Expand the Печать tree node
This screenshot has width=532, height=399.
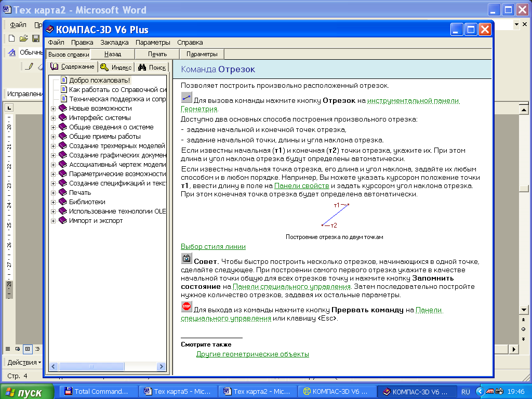(x=54, y=193)
